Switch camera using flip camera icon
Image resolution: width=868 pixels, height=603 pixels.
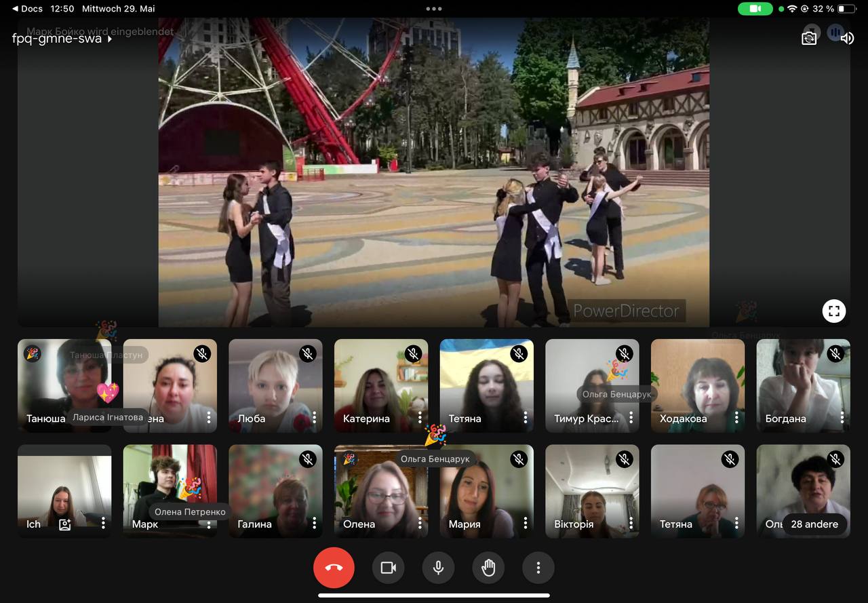809,38
